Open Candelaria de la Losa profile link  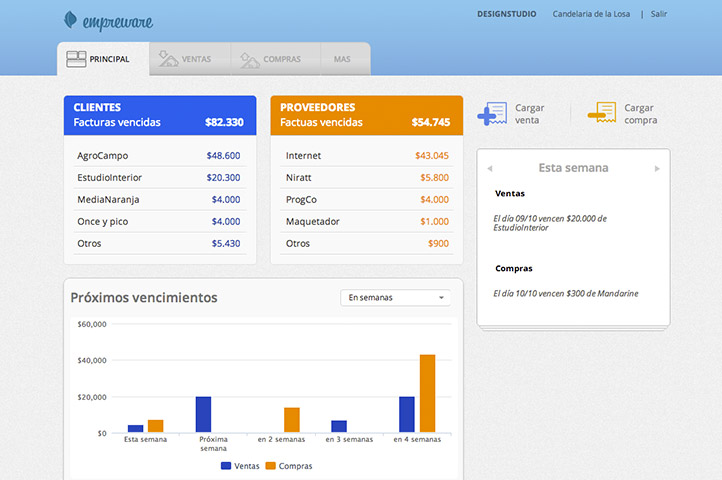click(592, 14)
